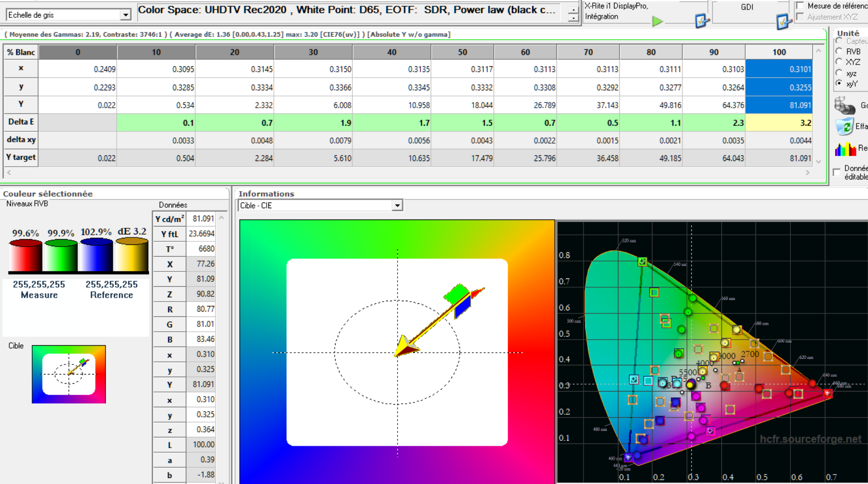The height and width of the screenshot is (484, 868).
Task: Select highlighted cell 0.3101 in 100 column
Action: point(779,69)
